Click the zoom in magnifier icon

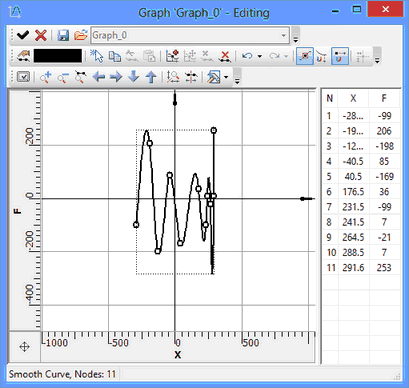pyautogui.click(x=45, y=77)
